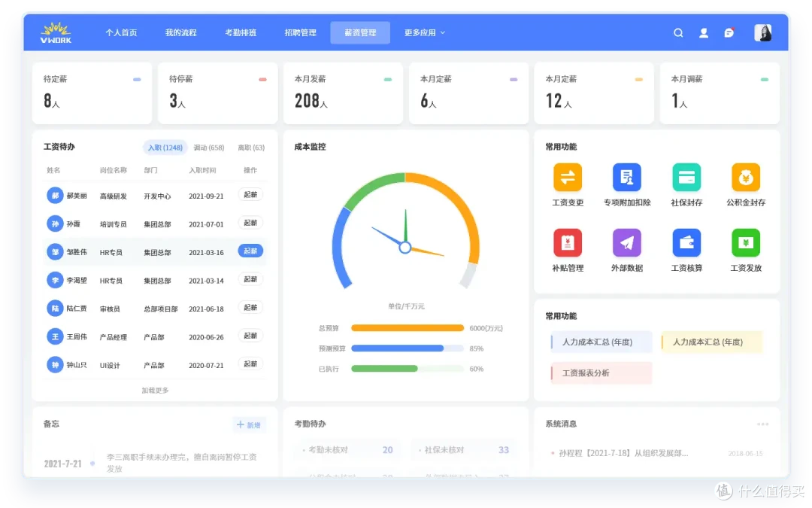812x508 pixels.
Task: Open the 待停薪 3人 card
Action: [217, 93]
